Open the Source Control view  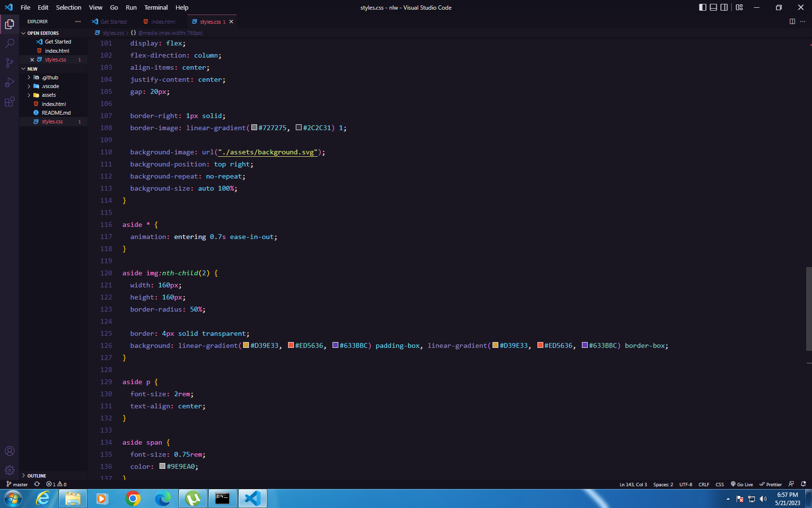tap(9, 63)
